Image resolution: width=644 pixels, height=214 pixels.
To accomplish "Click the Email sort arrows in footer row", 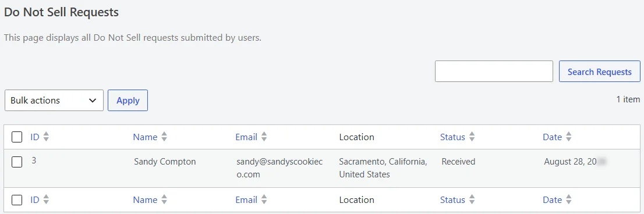I will tap(264, 199).
